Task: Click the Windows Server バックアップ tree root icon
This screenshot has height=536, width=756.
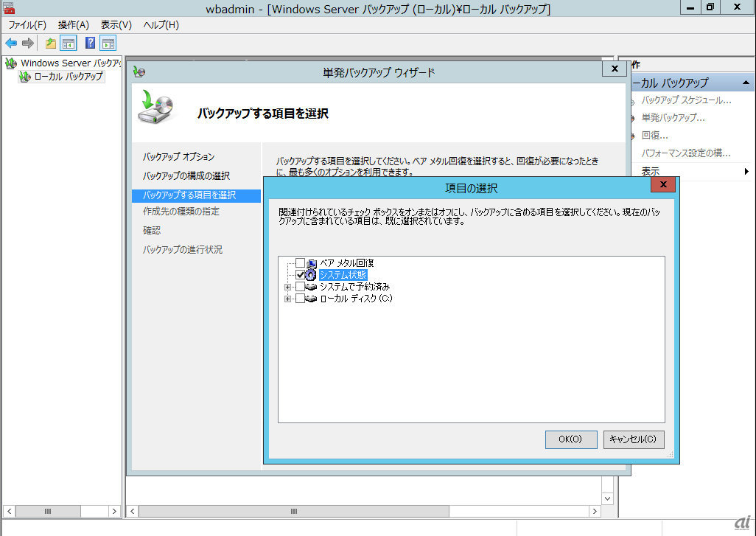Action: tap(11, 63)
